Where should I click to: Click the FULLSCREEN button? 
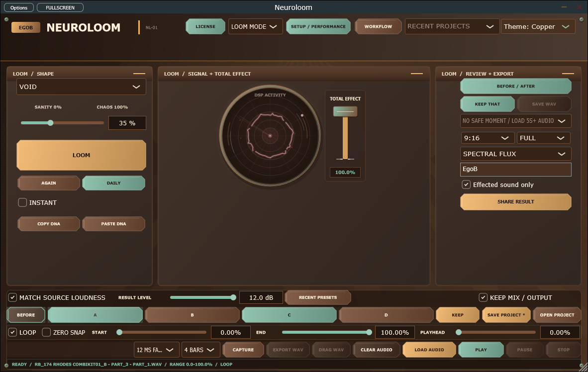click(60, 7)
